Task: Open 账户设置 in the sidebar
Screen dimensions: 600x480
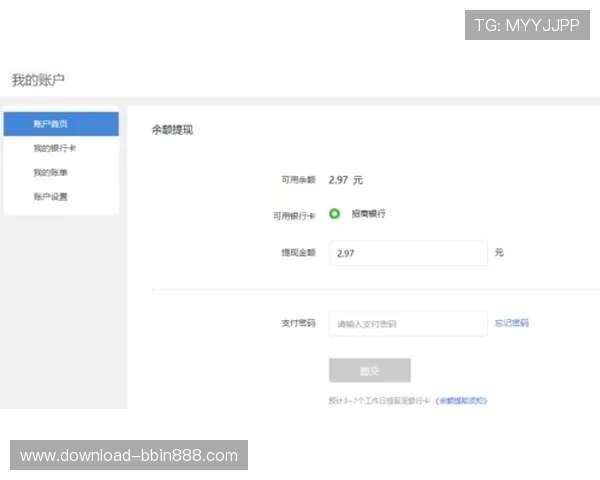Action: [50, 197]
